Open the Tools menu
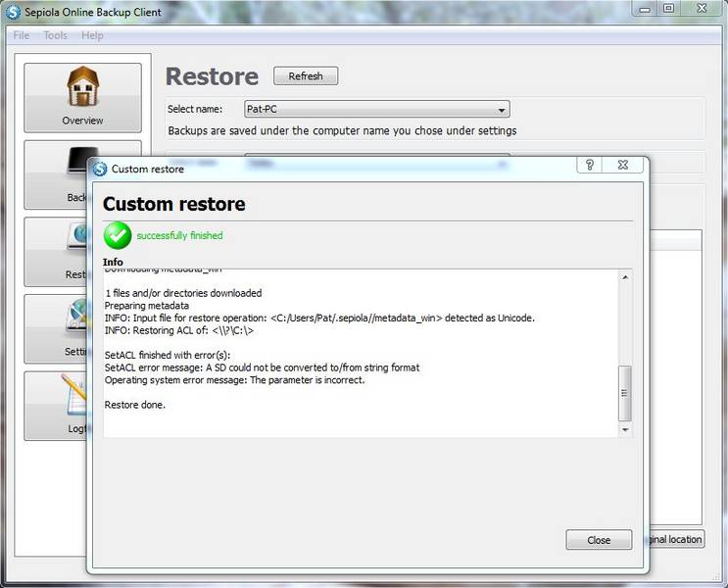 (55, 35)
